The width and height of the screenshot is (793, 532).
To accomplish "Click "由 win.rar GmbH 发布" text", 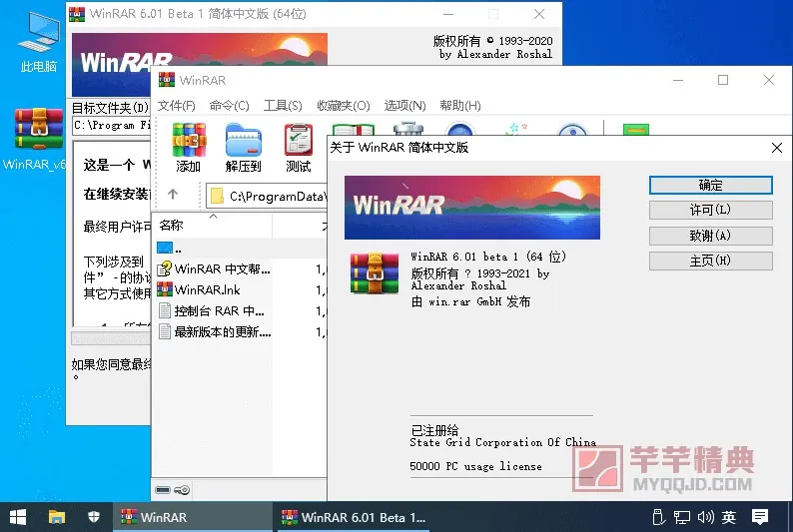I will [x=470, y=301].
